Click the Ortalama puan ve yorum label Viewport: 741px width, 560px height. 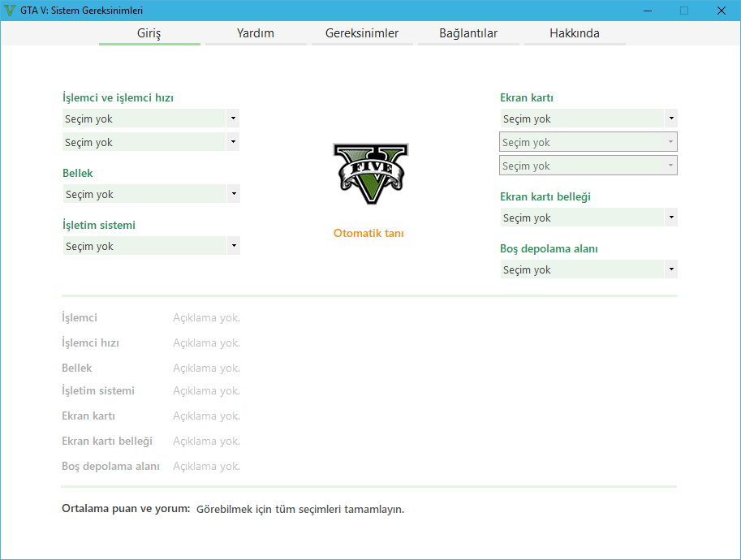[126, 509]
